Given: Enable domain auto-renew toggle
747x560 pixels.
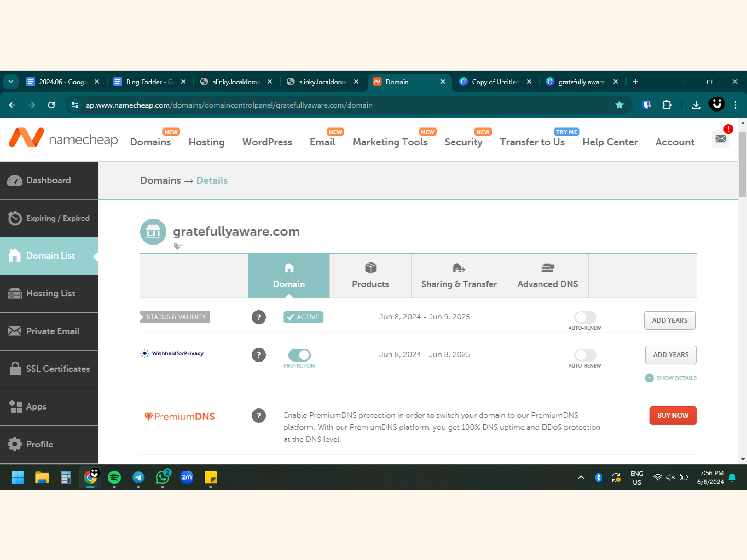Looking at the screenshot, I should (x=585, y=317).
